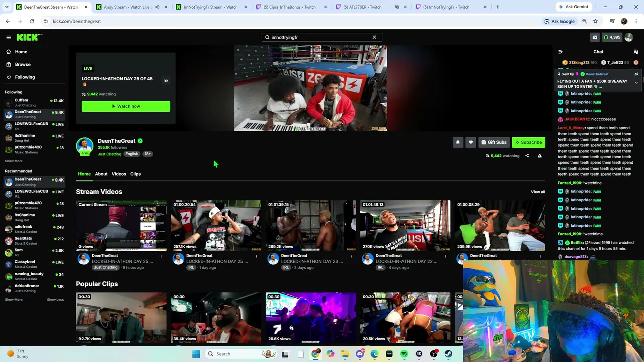Click the green Watch now button
Screen dimensions: 644x362
tap(126, 106)
